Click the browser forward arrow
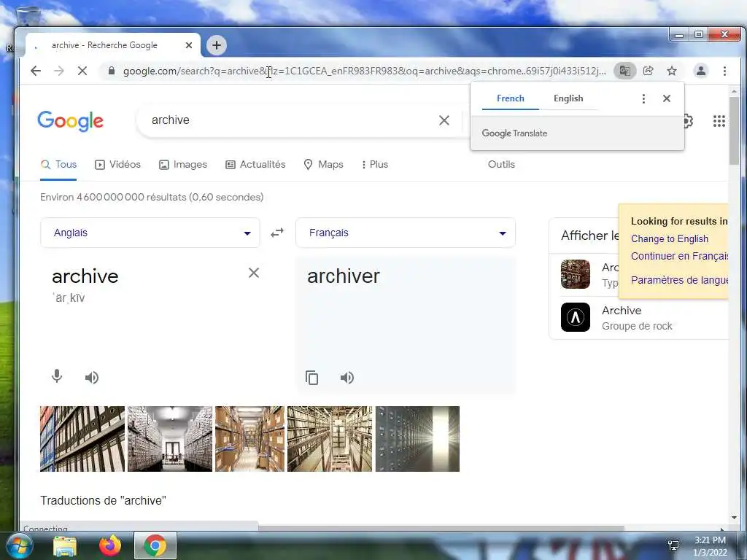The width and height of the screenshot is (747, 560). (x=59, y=71)
